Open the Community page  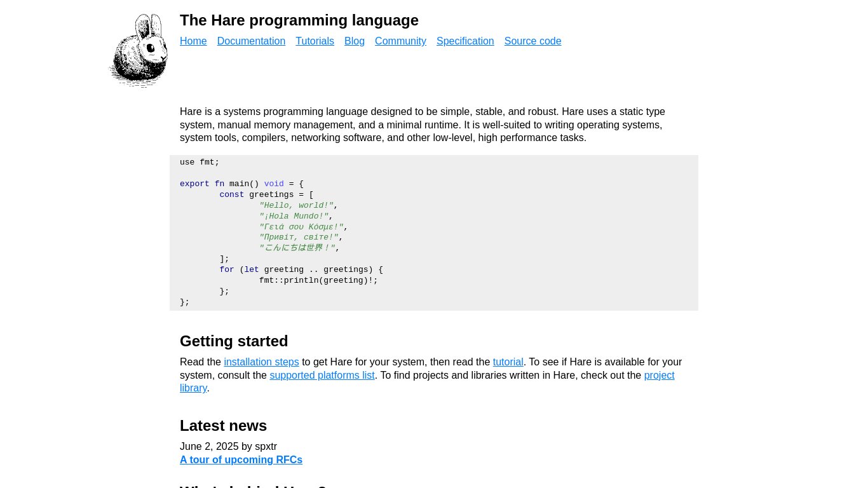[x=400, y=41]
